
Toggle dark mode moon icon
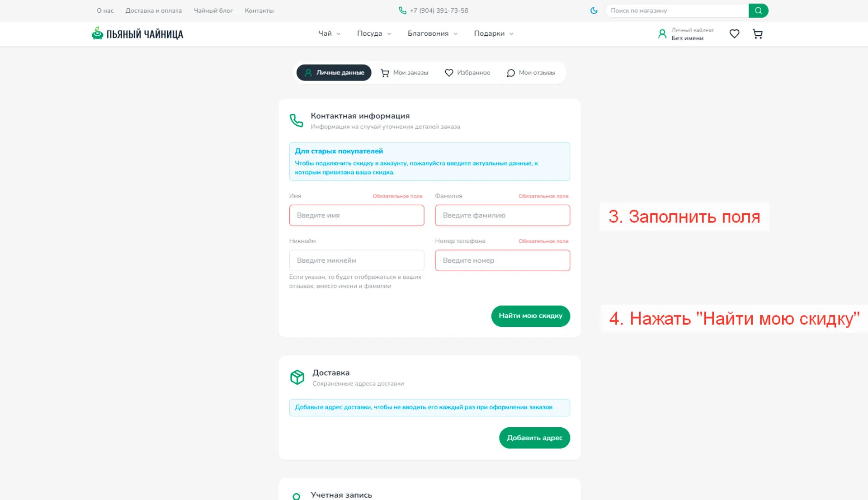click(x=594, y=10)
